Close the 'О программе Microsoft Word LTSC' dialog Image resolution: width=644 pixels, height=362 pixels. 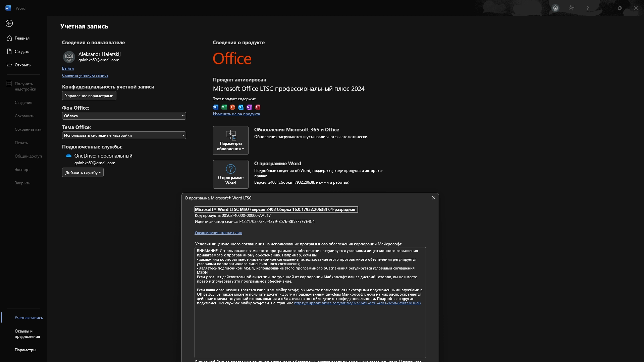point(433,198)
